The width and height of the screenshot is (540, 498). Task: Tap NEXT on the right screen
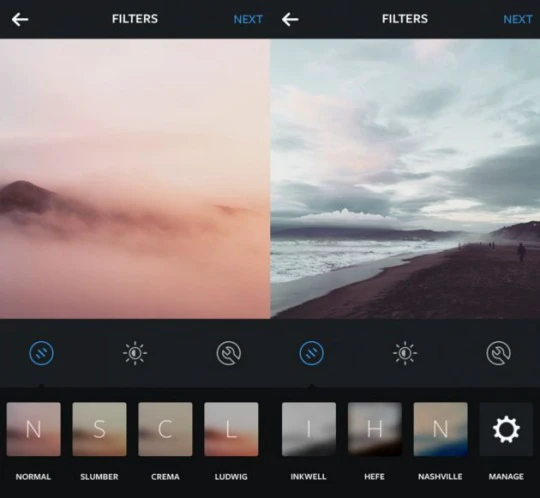pos(518,19)
